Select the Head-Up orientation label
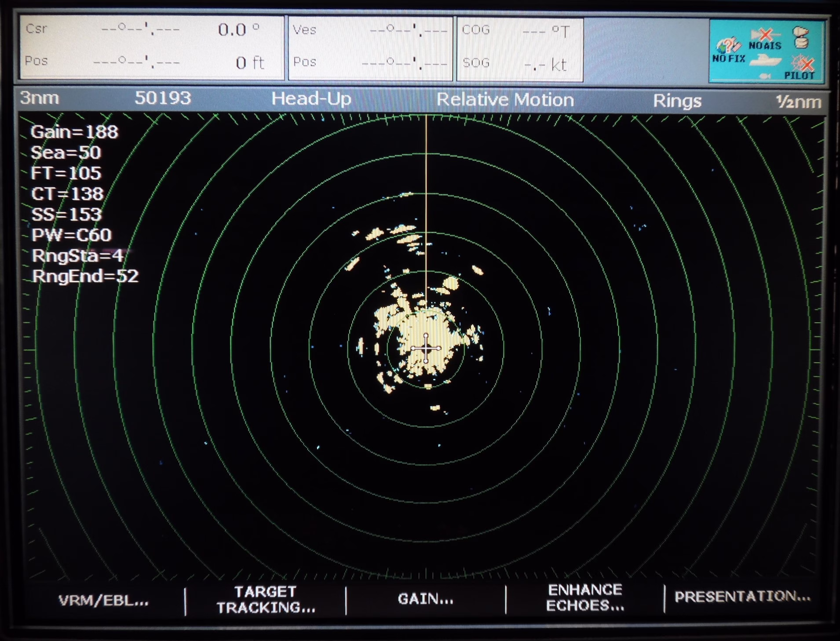The height and width of the screenshot is (641, 840). coord(311,99)
